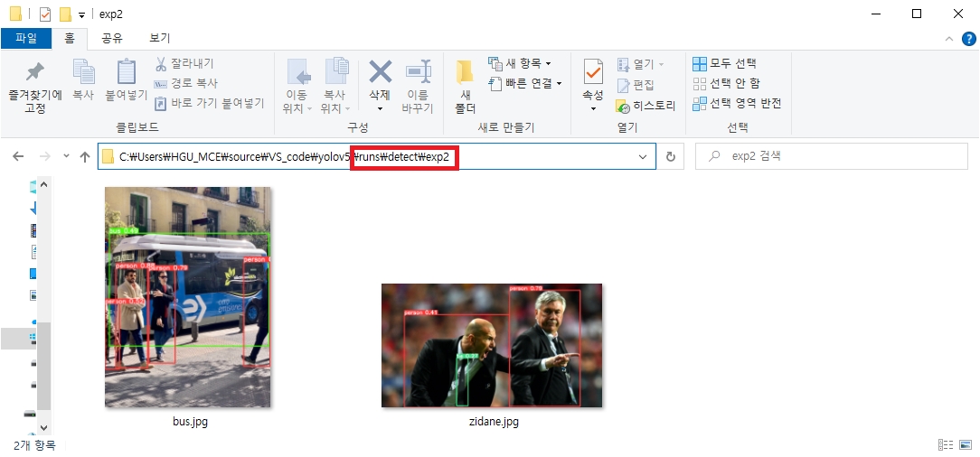Collapse the ribbon with the chevron
The height and width of the screenshot is (457, 980).
click(x=949, y=39)
